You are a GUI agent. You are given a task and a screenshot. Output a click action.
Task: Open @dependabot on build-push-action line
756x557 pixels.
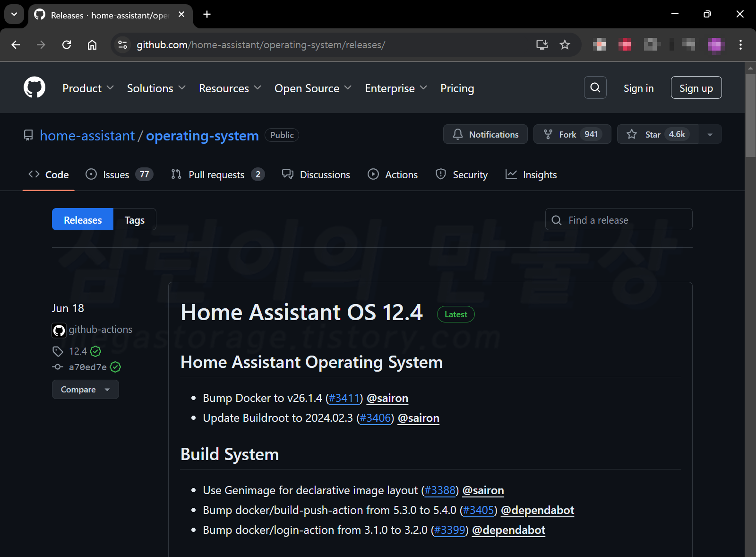click(x=537, y=510)
